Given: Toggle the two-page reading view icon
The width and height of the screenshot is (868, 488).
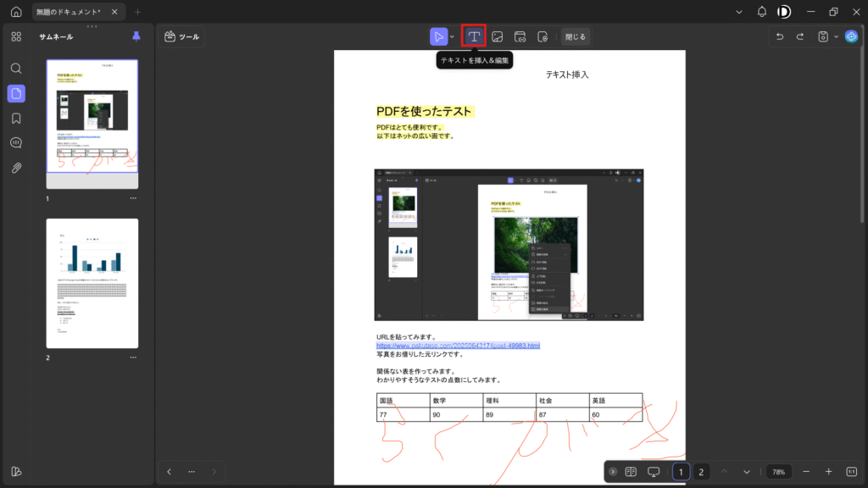Looking at the screenshot, I should click(631, 472).
